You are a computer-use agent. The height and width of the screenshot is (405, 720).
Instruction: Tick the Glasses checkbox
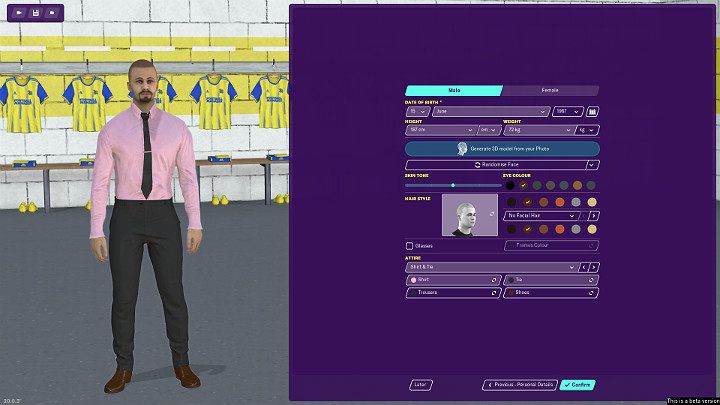[409, 246]
